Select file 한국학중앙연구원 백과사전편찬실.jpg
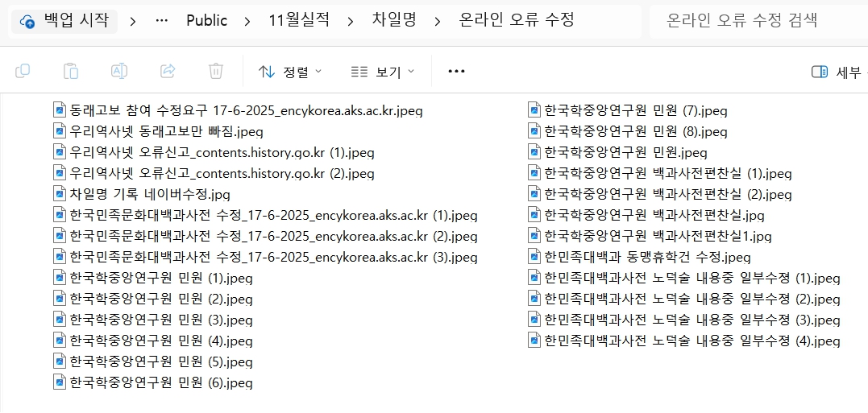This screenshot has width=868, height=413. pyautogui.click(x=646, y=215)
